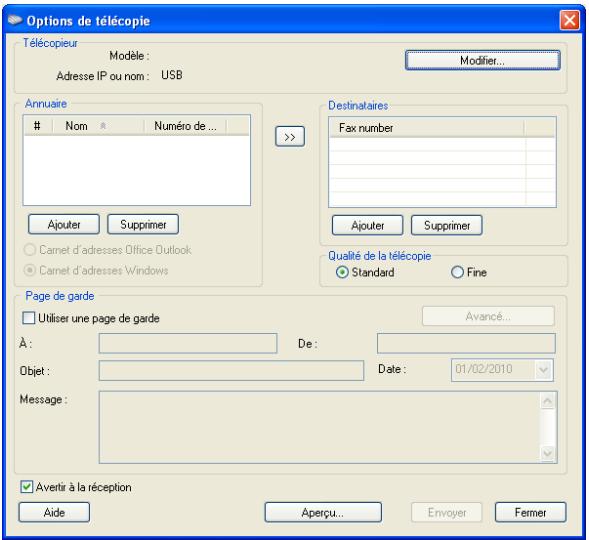The height and width of the screenshot is (540, 589).
Task: Click the Envoyer send button
Action: click(x=447, y=513)
